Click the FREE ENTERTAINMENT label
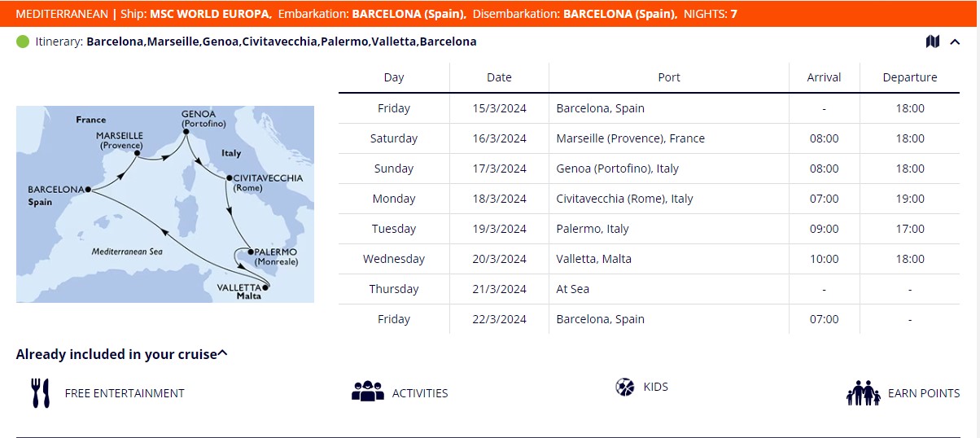Image resolution: width=980 pixels, height=438 pixels. tap(125, 393)
